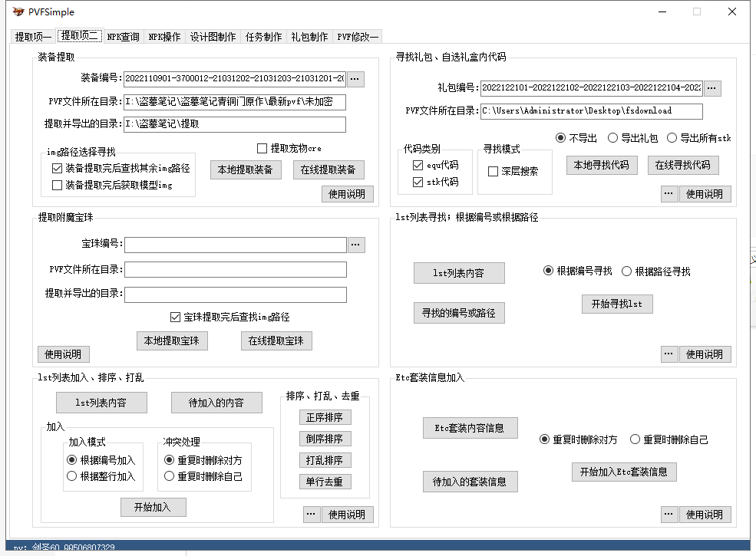This screenshot has height=556, width=756.
Task: Click ellipsis button in Etc套装信息加入 panel
Action: point(669,514)
